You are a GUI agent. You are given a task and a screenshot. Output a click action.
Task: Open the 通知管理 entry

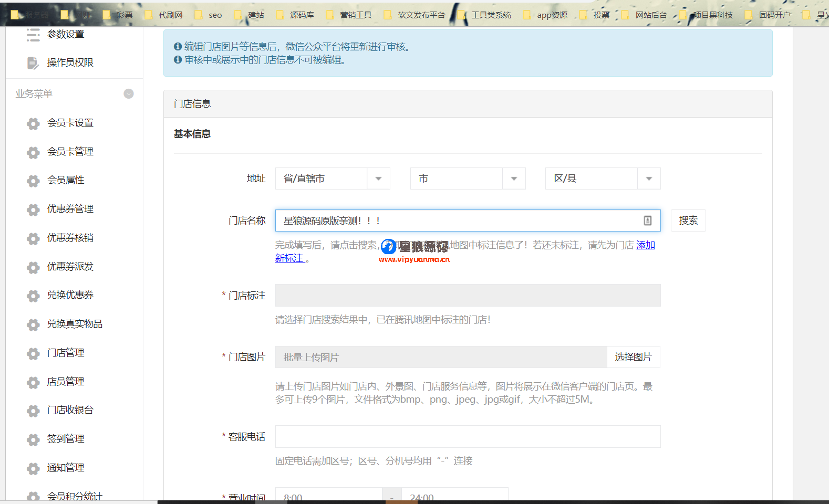66,468
